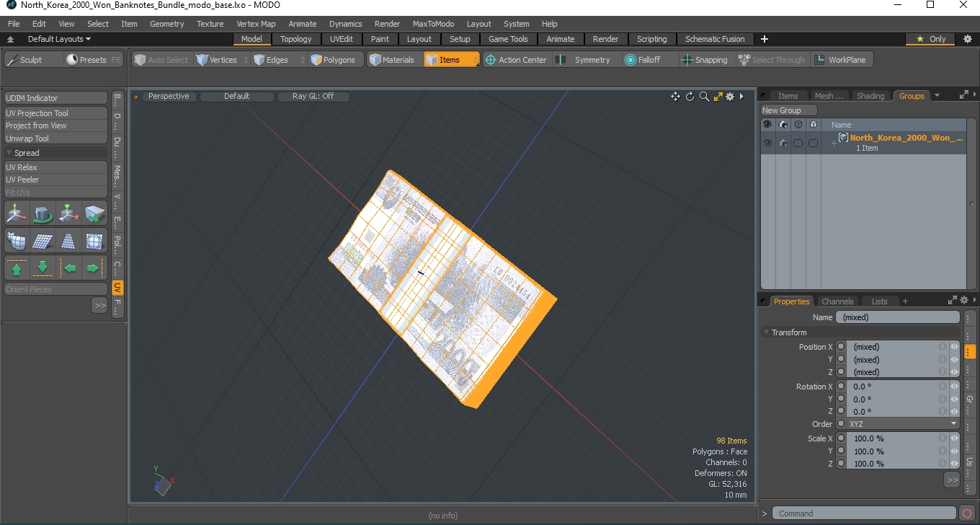Toggle Position X channel keyframe dot
This screenshot has width=980, height=525.
tap(841, 347)
